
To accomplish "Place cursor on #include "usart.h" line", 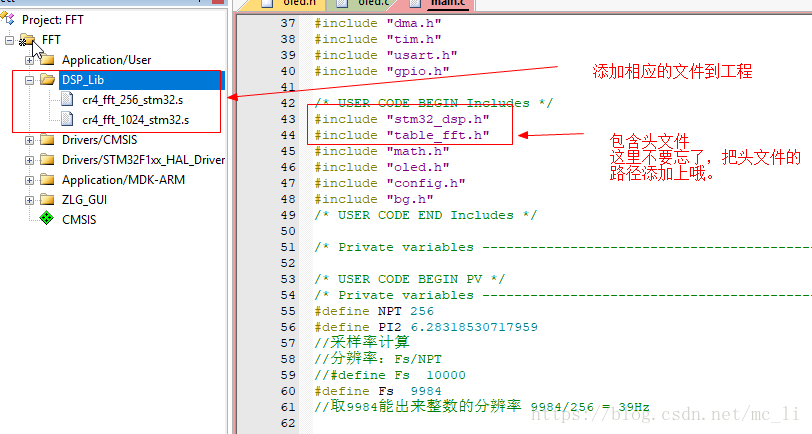I will 386,55.
